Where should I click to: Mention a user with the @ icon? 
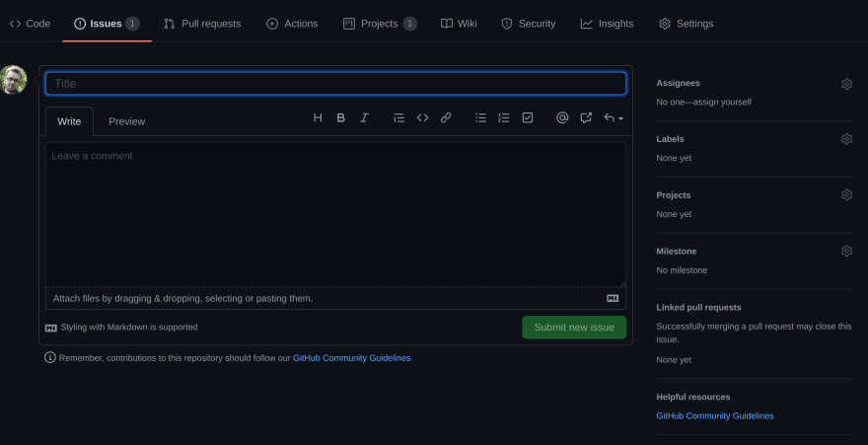pos(562,117)
